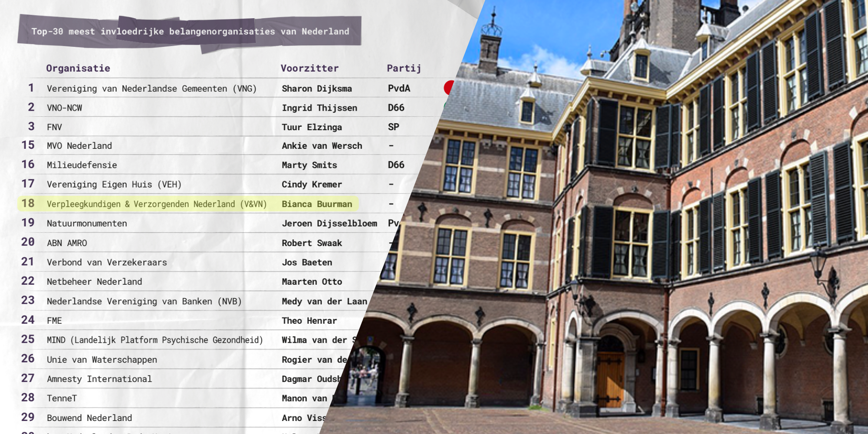Screen dimensions: 868x434
Task: Click the Organisatie column header
Action: 78,68
